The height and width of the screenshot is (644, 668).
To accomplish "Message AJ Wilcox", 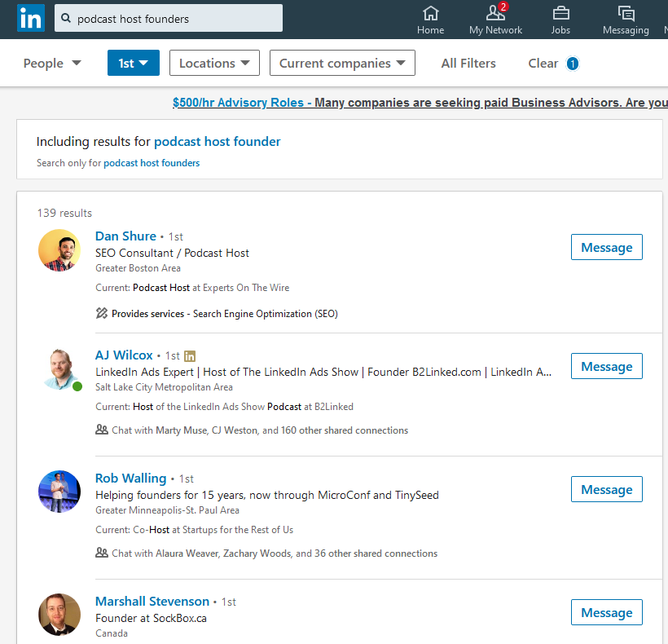I will click(x=607, y=366).
